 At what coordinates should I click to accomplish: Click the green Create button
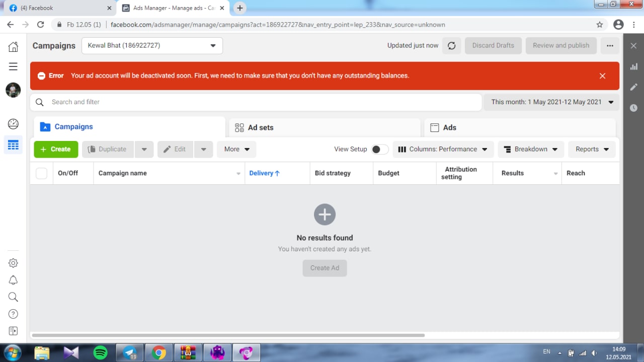point(56,150)
